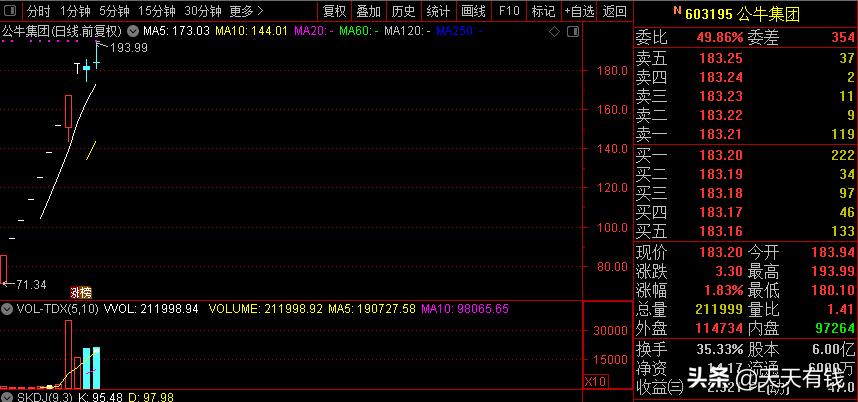Image resolution: width=858 pixels, height=402 pixels.
Task: Click 涨幅 value 1.83%
Action: [723, 290]
